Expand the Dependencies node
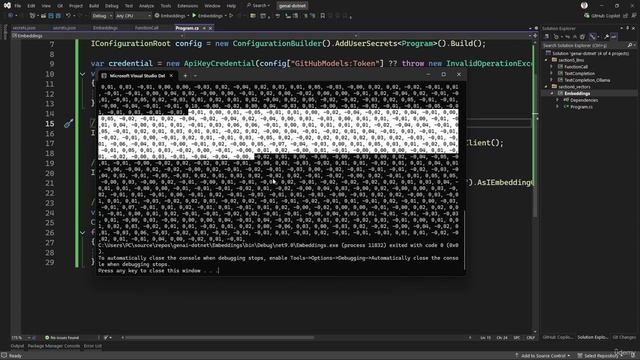 point(558,100)
